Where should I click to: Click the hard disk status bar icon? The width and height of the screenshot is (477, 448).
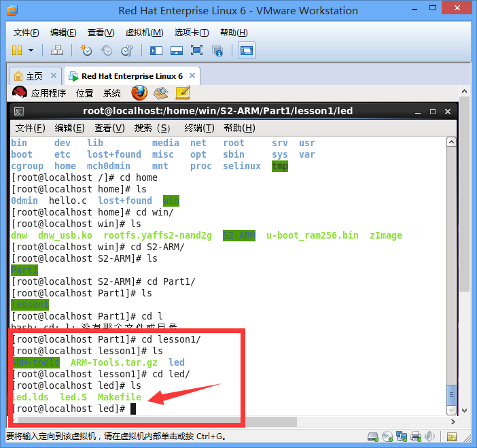click(x=372, y=436)
